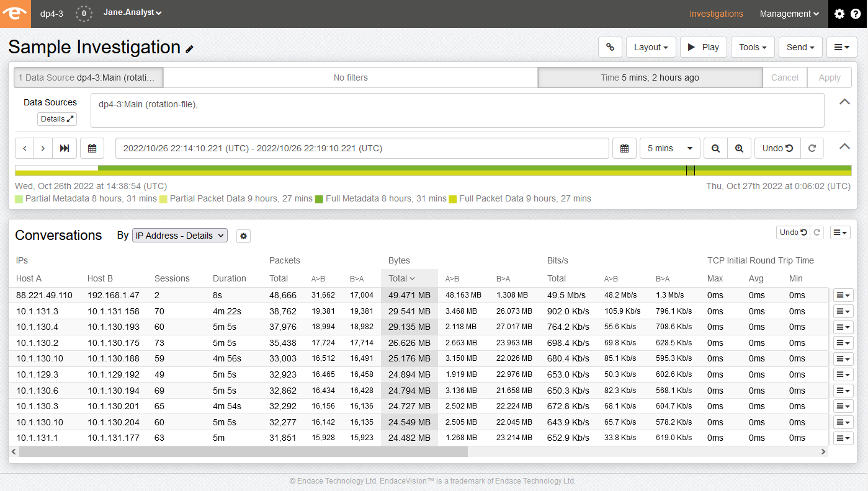Open the 1 Data Source tab
The width and height of the screenshot is (868, 491).
click(x=89, y=77)
